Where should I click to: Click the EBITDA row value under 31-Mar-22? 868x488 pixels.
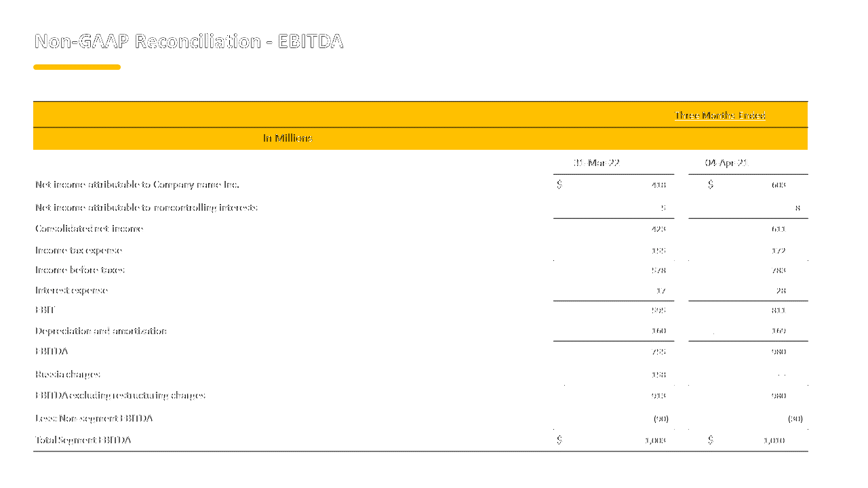click(658, 352)
